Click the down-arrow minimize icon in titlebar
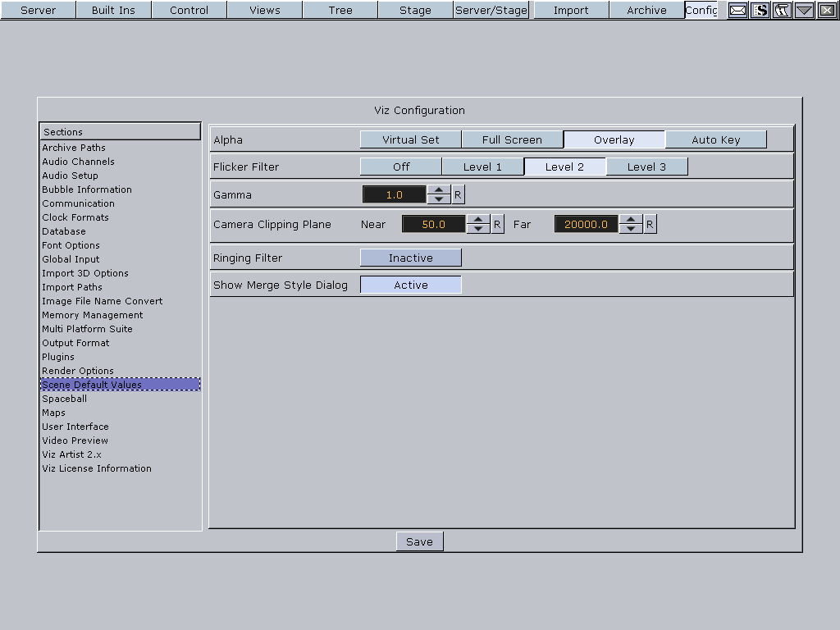 tap(804, 11)
